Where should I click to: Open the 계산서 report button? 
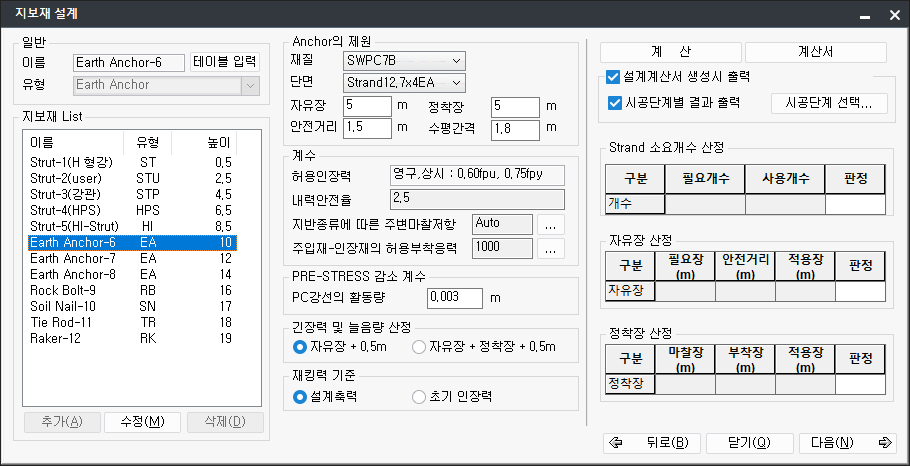(x=815, y=52)
